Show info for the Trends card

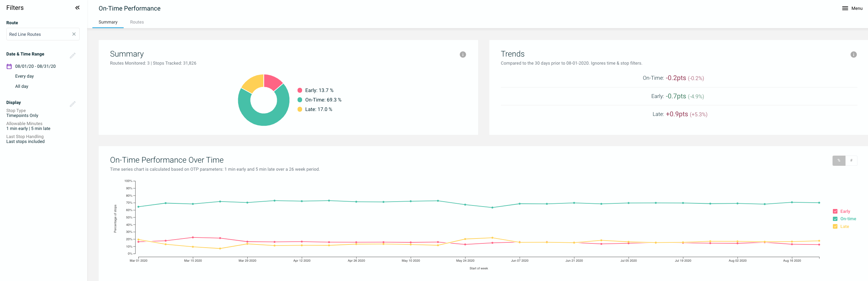tap(853, 54)
